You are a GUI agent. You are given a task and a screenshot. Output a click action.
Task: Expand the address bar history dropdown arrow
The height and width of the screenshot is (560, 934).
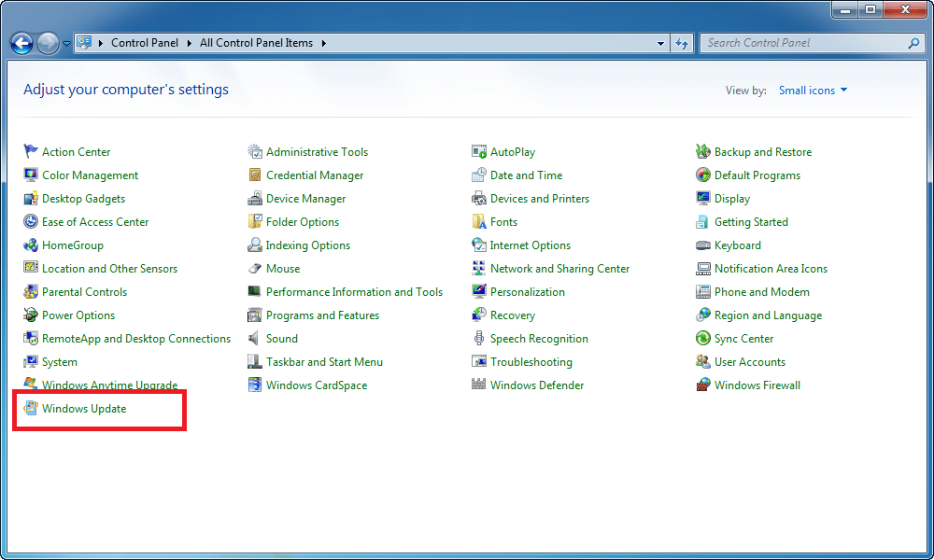click(660, 43)
